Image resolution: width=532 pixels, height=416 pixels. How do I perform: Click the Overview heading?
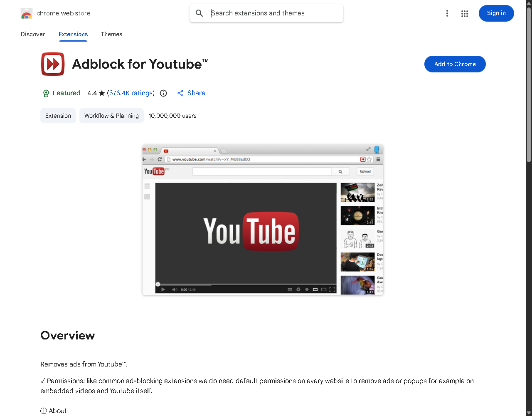point(68,335)
